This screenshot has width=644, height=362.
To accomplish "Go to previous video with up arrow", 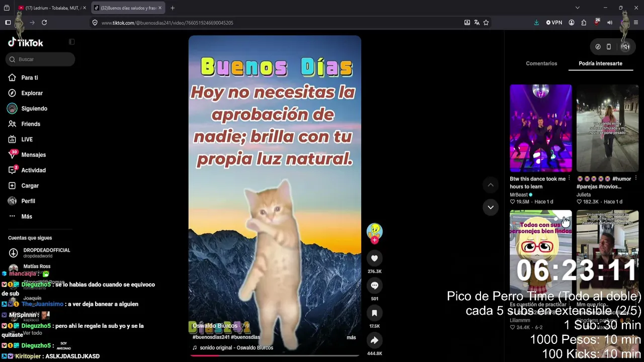I will click(491, 185).
